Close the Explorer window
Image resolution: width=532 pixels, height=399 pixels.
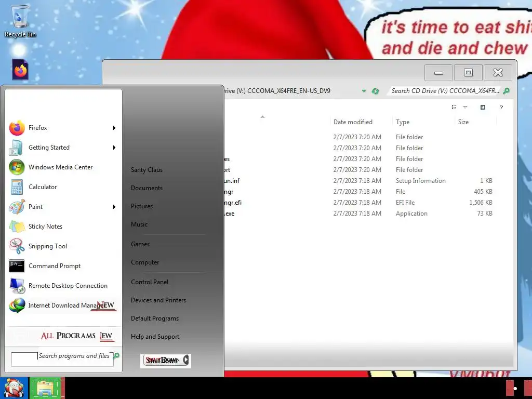pyautogui.click(x=498, y=73)
